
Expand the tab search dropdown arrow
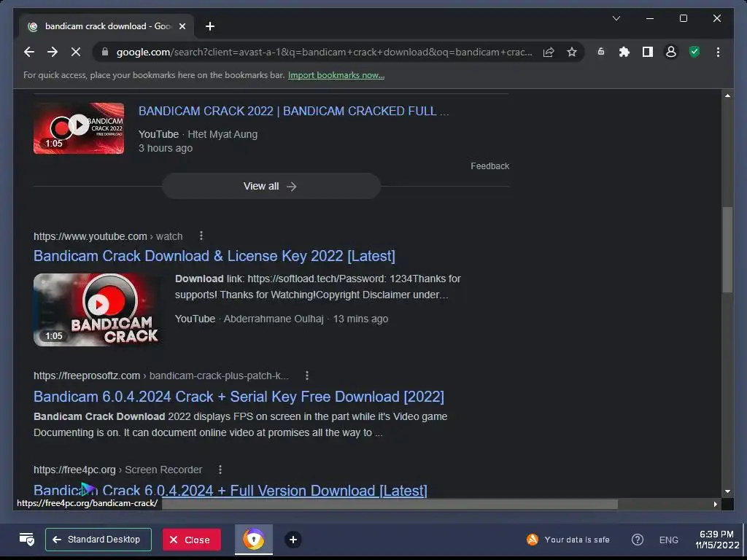(616, 18)
